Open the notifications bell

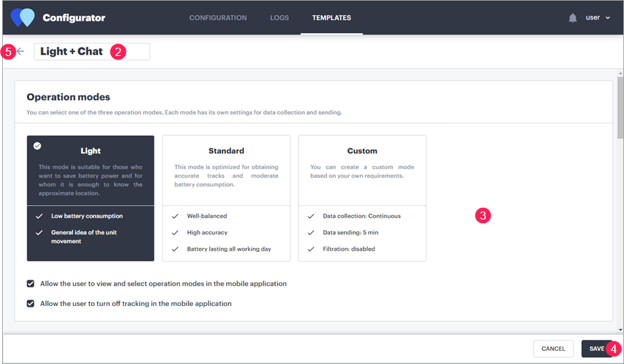(x=573, y=18)
